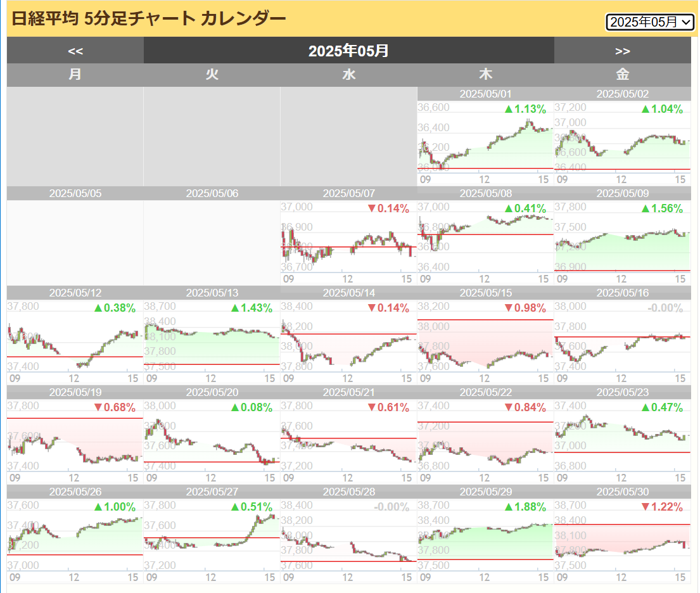Go to previous month with << button
Viewport: 700px width, 593px height.
coord(75,51)
